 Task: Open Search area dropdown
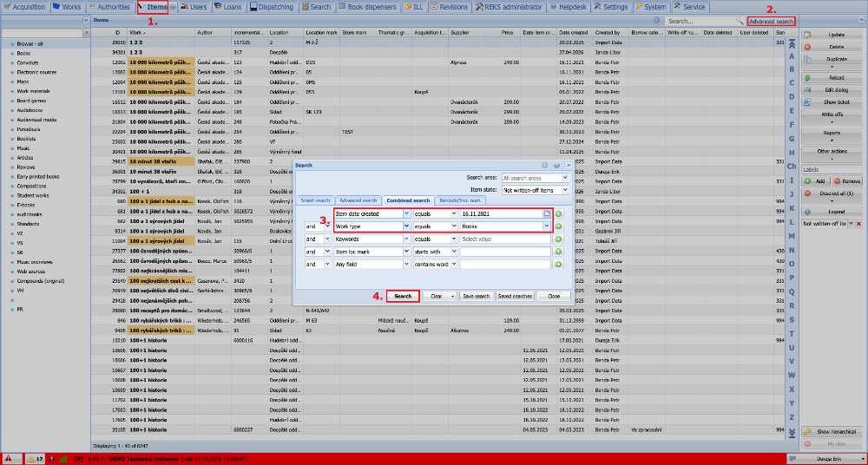click(x=565, y=178)
